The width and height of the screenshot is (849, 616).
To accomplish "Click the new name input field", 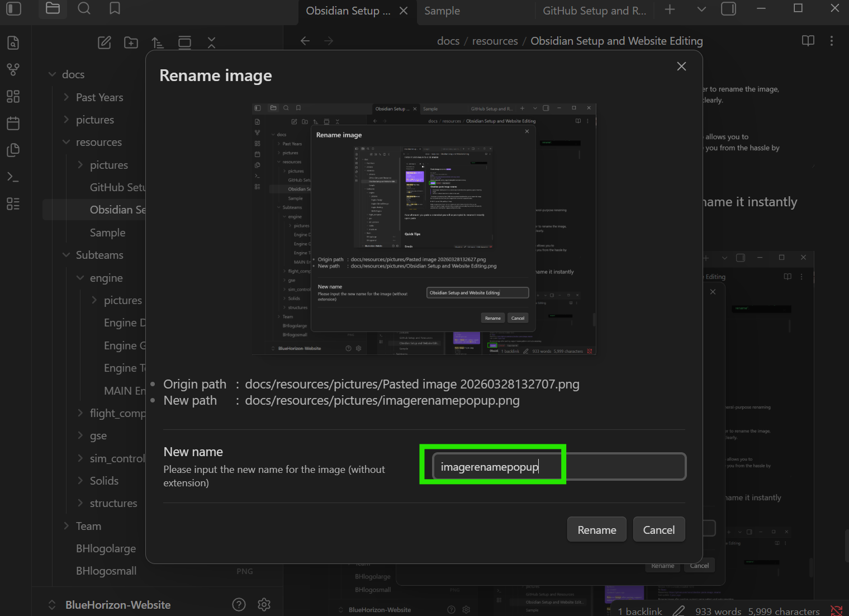I will (559, 467).
